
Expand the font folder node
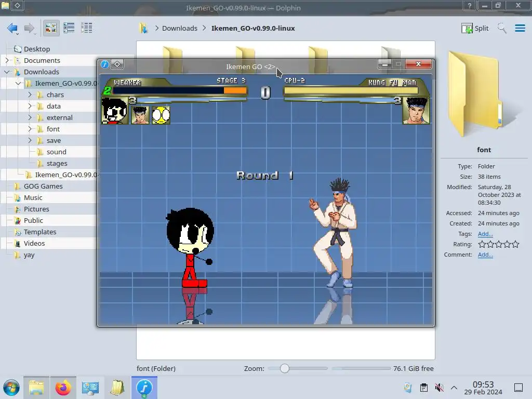[30, 129]
